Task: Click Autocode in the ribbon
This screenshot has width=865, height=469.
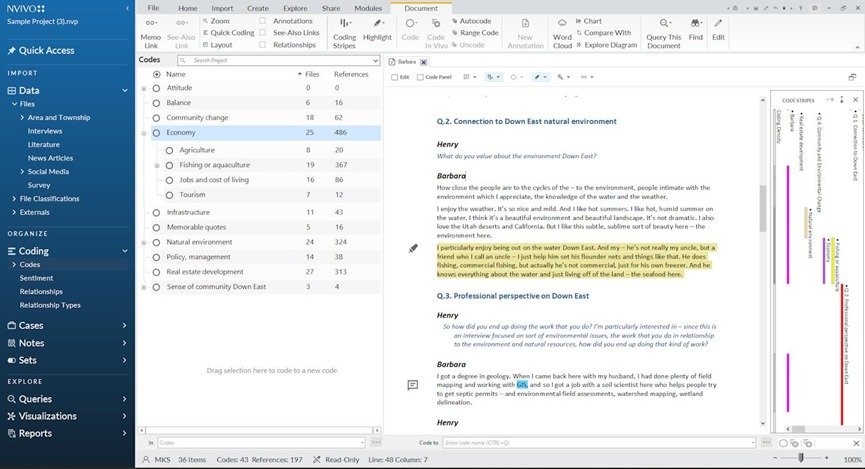Action: click(472, 21)
